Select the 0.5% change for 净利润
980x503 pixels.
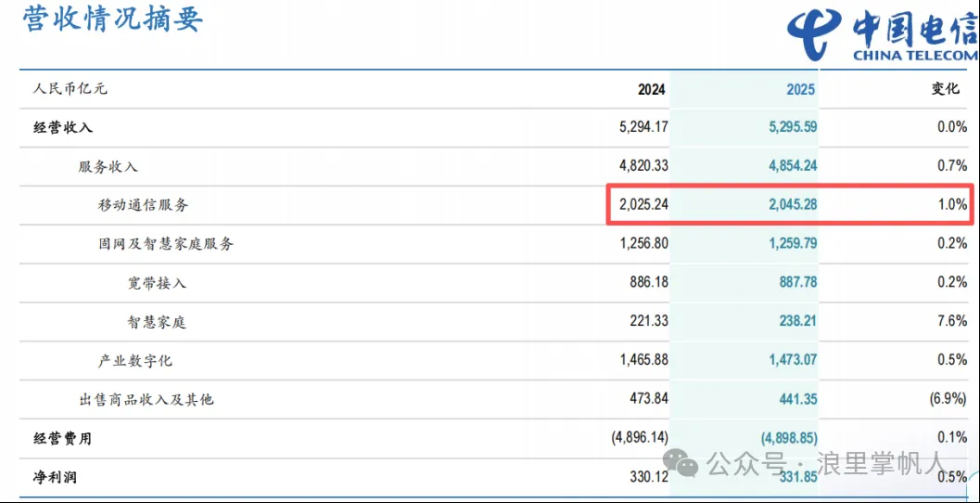click(952, 476)
